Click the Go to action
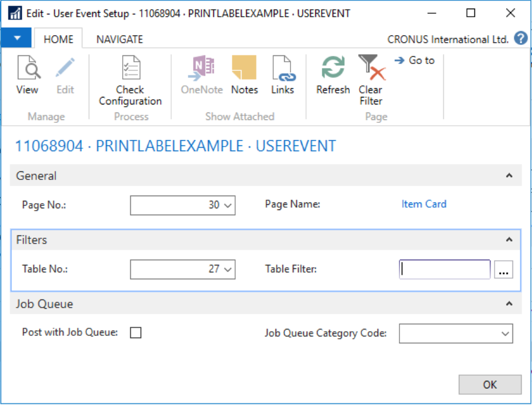532x405 pixels. 414,61
